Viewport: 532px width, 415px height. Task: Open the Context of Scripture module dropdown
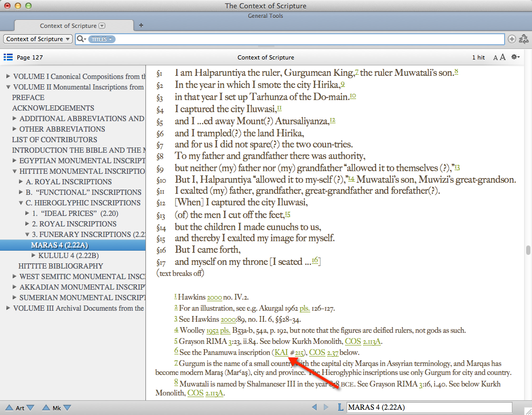tap(38, 39)
